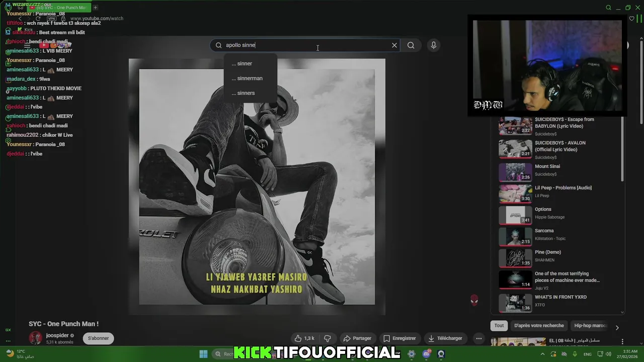Image resolution: width=644 pixels, height=362 pixels.
Task: Click the related videos list scrollbar
Action: (x=622, y=148)
